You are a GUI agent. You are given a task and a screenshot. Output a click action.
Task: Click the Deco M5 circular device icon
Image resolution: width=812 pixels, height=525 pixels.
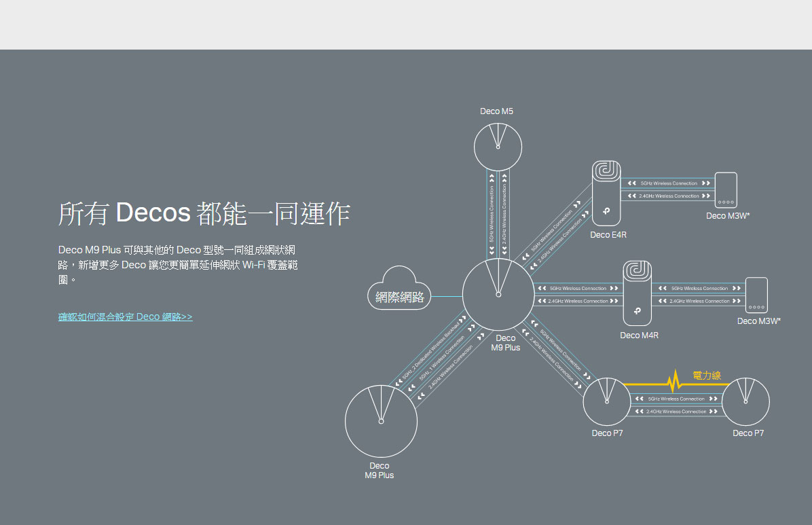pos(498,147)
